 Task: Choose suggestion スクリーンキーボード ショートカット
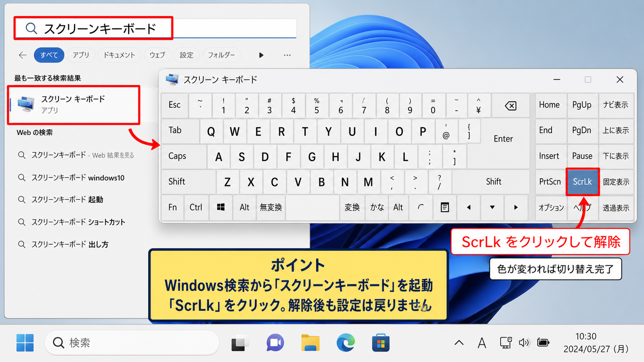pos(78,222)
